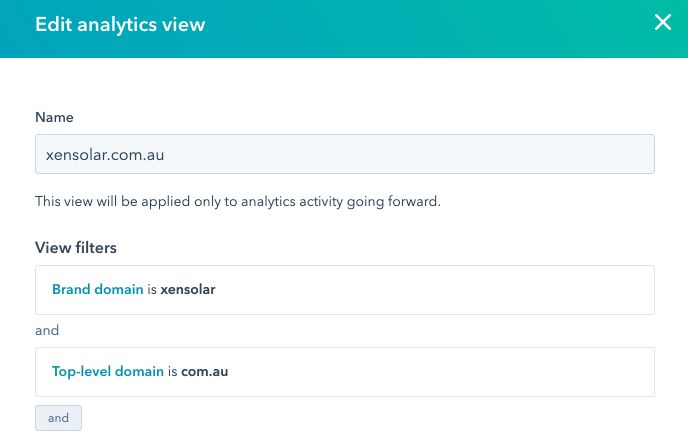This screenshot has width=688, height=442.
Task: Click empty space in Top-level domain filter row
Action: [x=450, y=372]
